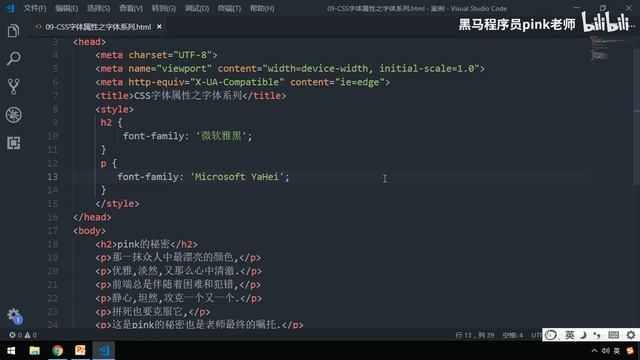This screenshot has height=360, width=640.
Task: Open File Explorer from the taskbar
Action: click(x=35, y=351)
